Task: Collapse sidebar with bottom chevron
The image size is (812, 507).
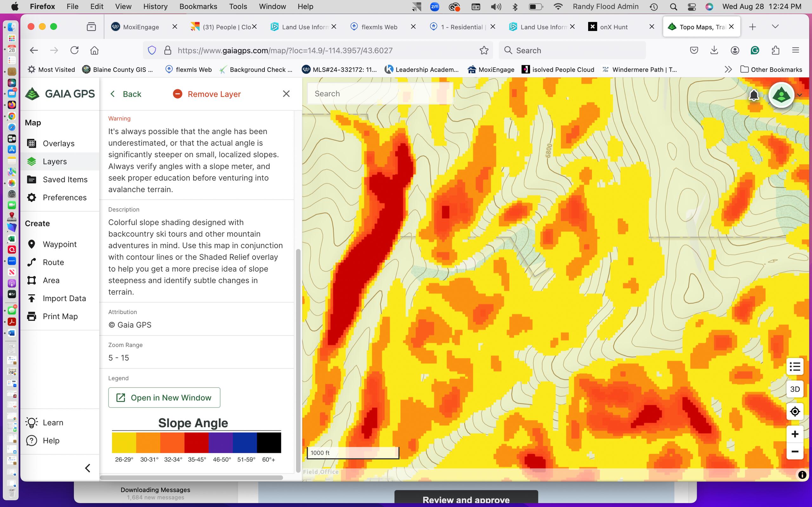Action: pyautogui.click(x=88, y=468)
